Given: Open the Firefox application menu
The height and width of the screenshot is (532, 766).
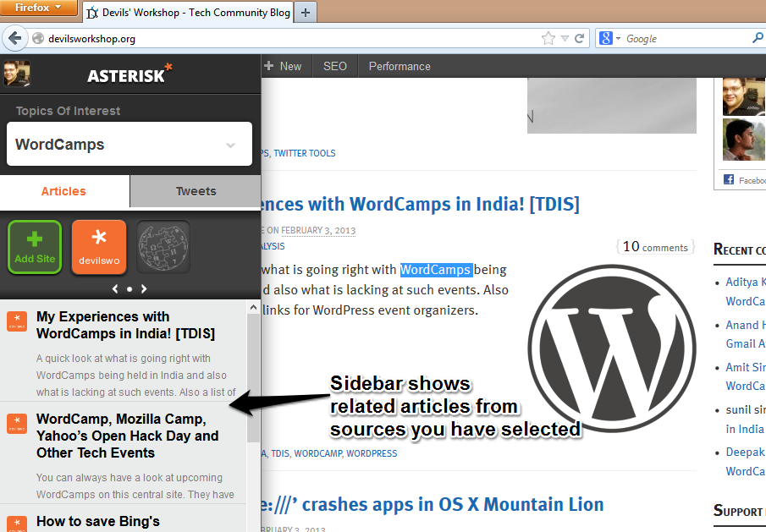Looking at the screenshot, I should [x=38, y=8].
